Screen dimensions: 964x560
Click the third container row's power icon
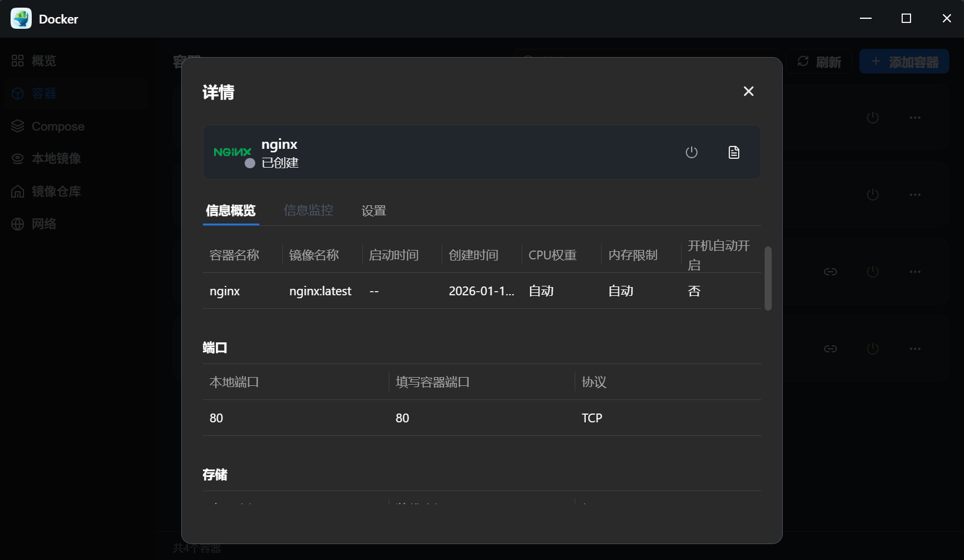[x=873, y=272]
